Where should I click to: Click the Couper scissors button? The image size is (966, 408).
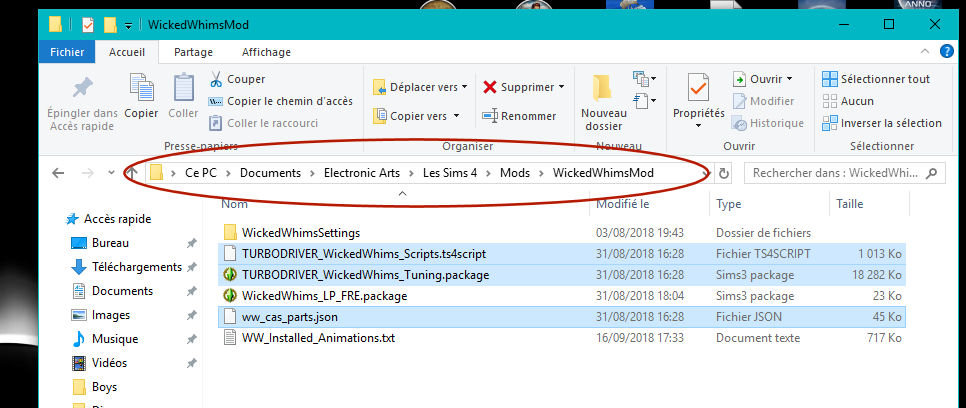(x=237, y=79)
